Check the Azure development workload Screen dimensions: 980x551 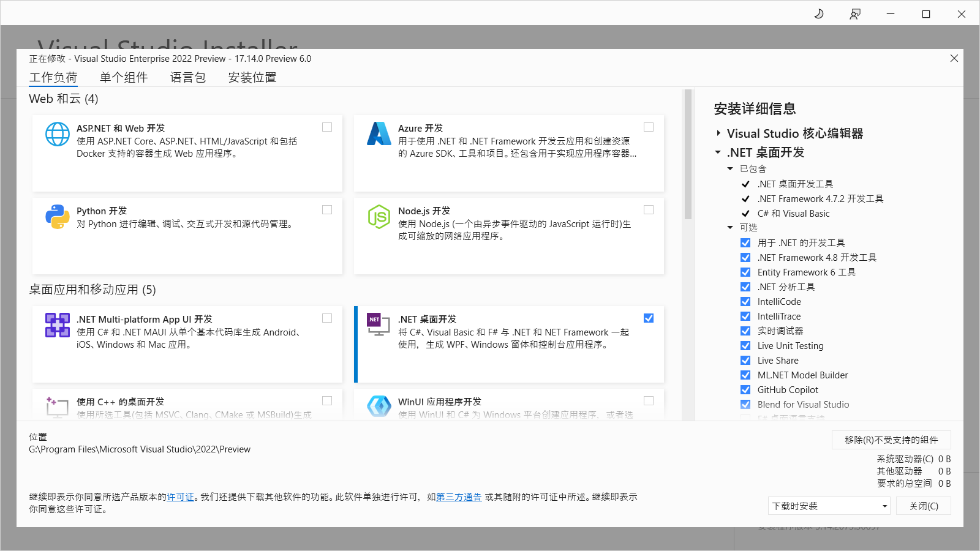click(x=649, y=127)
